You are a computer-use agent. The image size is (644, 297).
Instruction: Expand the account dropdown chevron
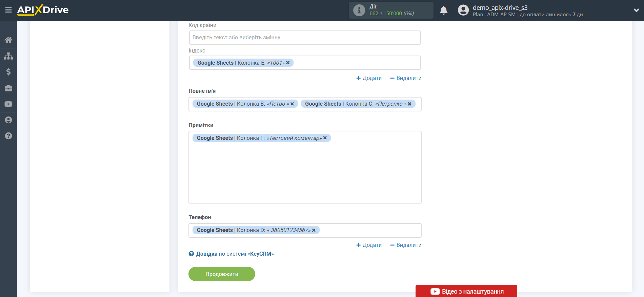coord(636,10)
